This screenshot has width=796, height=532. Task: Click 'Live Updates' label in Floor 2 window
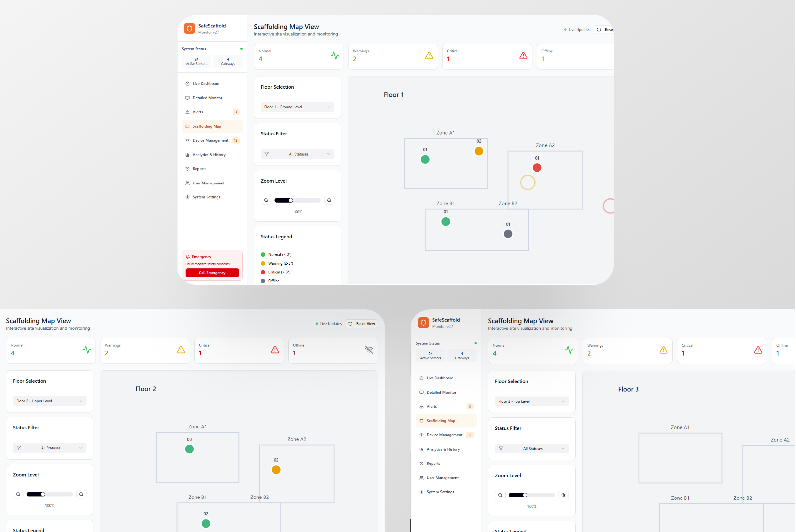coord(331,324)
